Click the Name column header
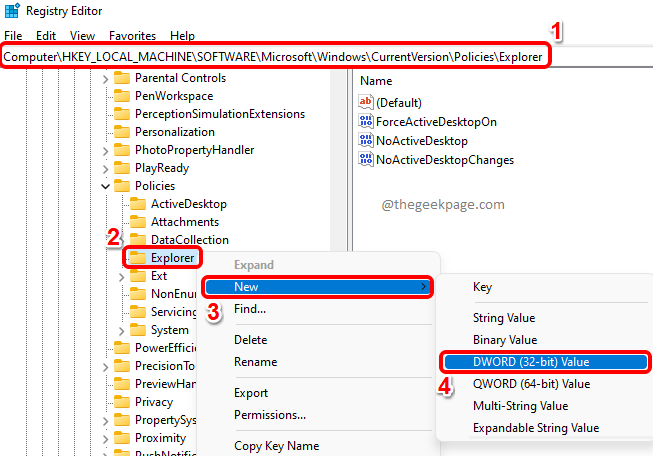Viewport: 653px width, 456px height. tap(376, 80)
